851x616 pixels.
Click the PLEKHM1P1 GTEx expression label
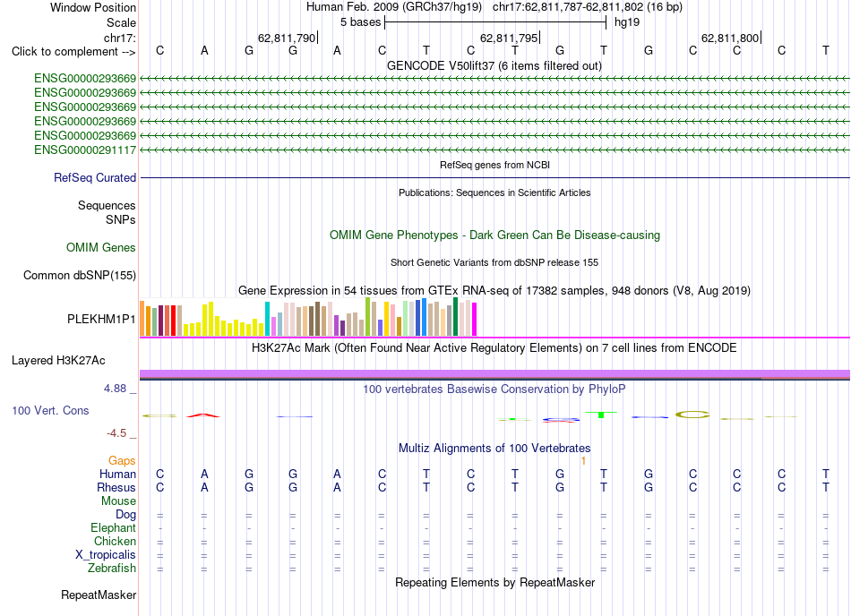coord(101,320)
